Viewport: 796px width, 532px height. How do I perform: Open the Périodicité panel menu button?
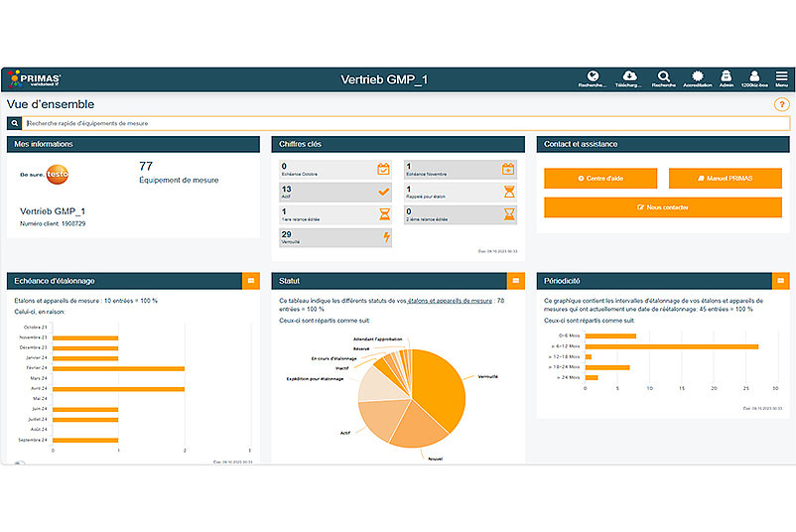tap(781, 281)
